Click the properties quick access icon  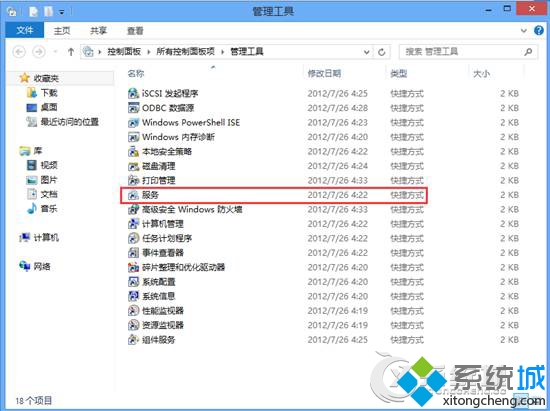click(x=33, y=12)
